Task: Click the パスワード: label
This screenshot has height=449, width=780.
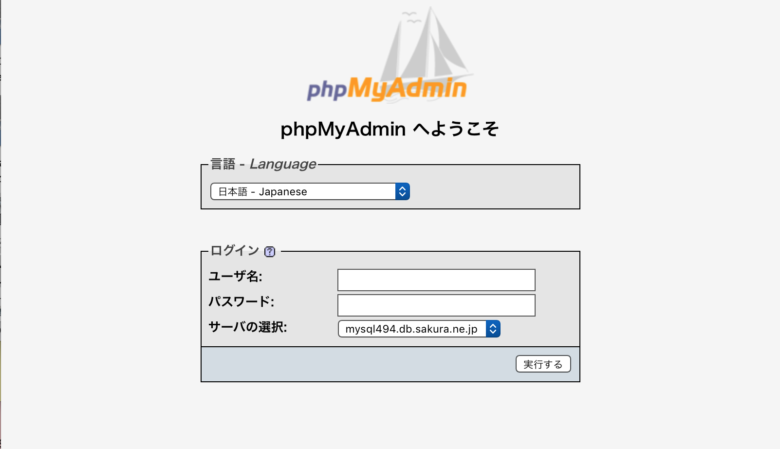Action: 241,302
